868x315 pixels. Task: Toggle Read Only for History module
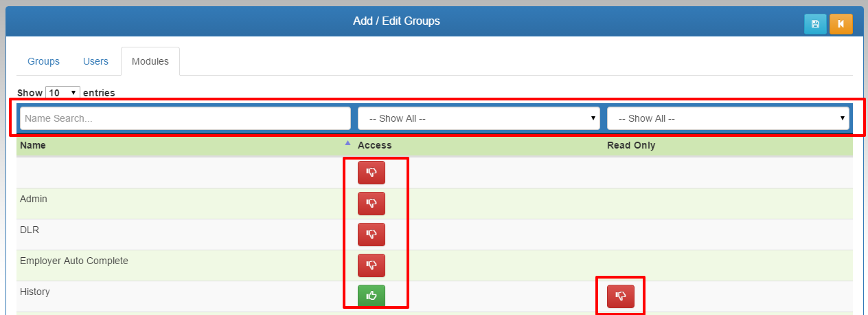tap(621, 296)
